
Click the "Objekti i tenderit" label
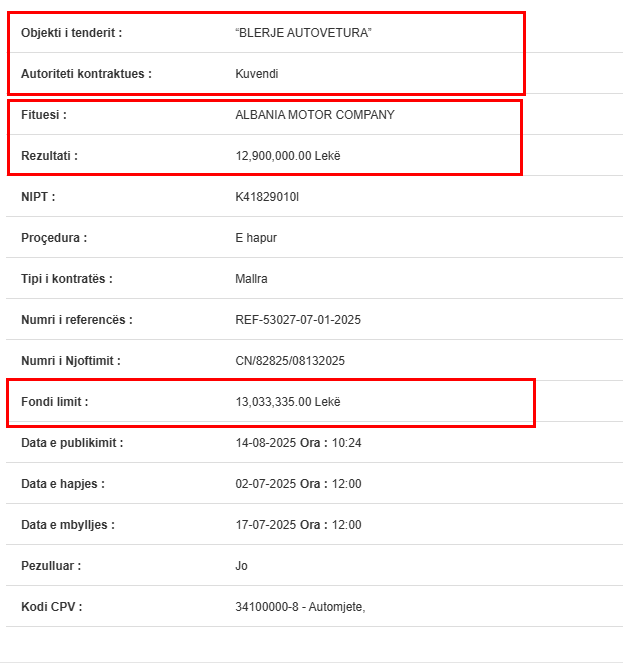tap(71, 33)
